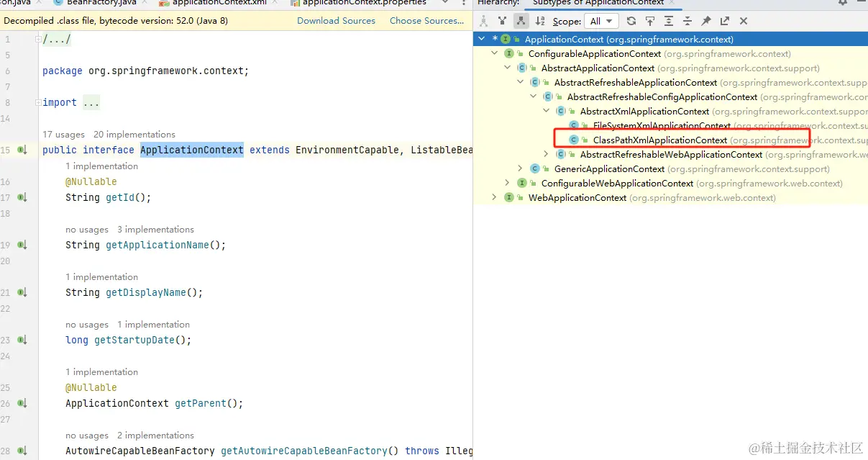The width and height of the screenshot is (868, 460).
Task: Click '2 implementations' hint above getAutowireCapableBeanFactory
Action: 155,436
